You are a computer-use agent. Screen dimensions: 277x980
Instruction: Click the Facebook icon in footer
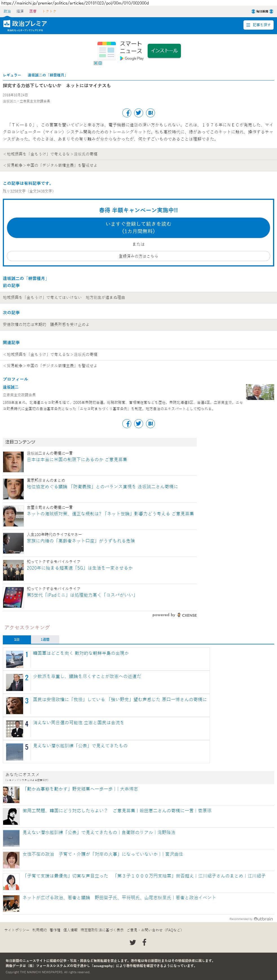144,942
